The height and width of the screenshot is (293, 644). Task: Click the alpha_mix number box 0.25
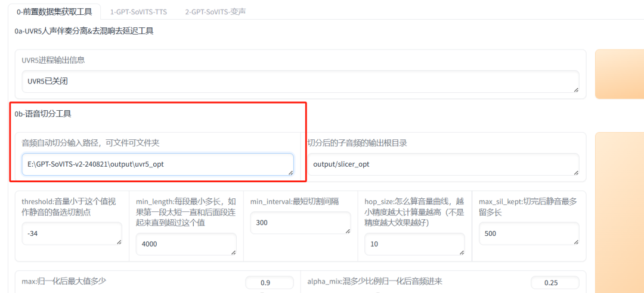pyautogui.click(x=555, y=283)
